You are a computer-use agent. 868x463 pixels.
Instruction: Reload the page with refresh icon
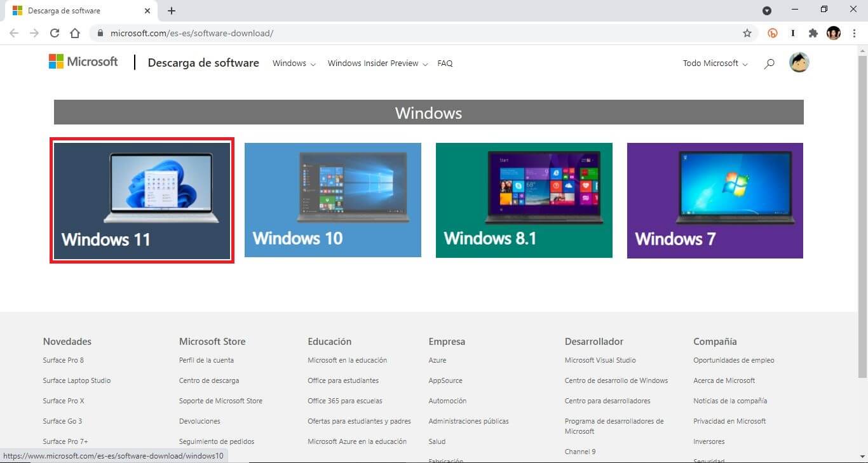(55, 33)
